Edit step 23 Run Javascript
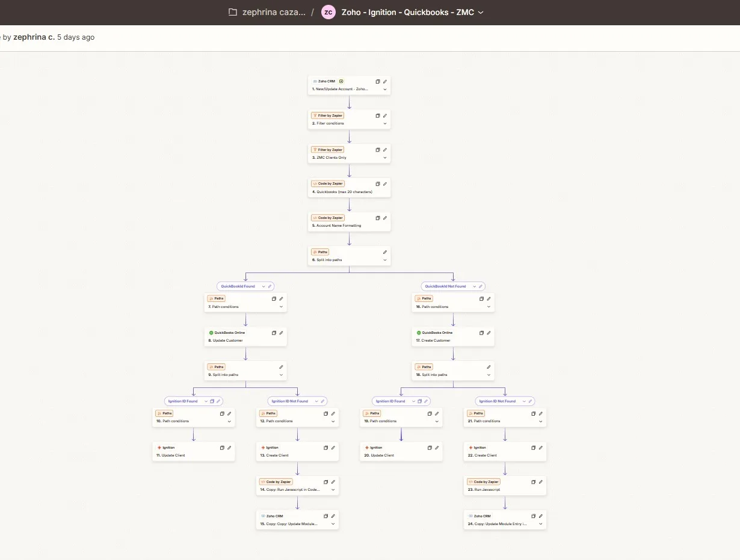The image size is (740, 560). tap(541, 482)
